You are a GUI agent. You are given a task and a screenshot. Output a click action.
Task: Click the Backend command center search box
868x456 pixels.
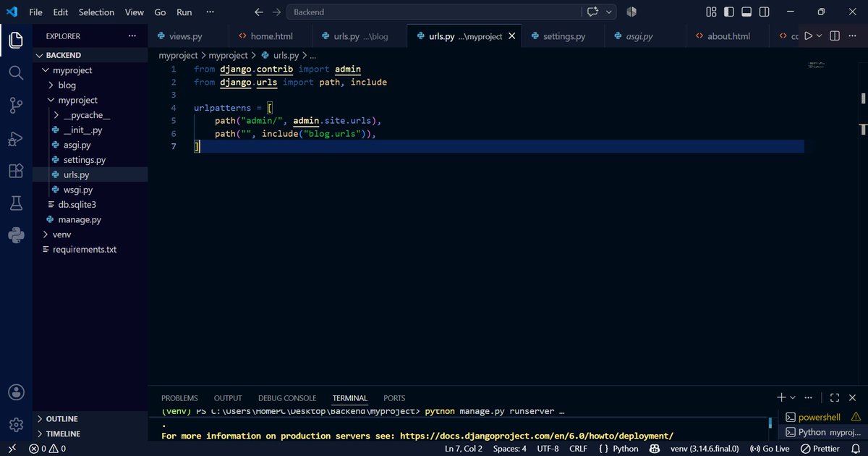click(435, 12)
